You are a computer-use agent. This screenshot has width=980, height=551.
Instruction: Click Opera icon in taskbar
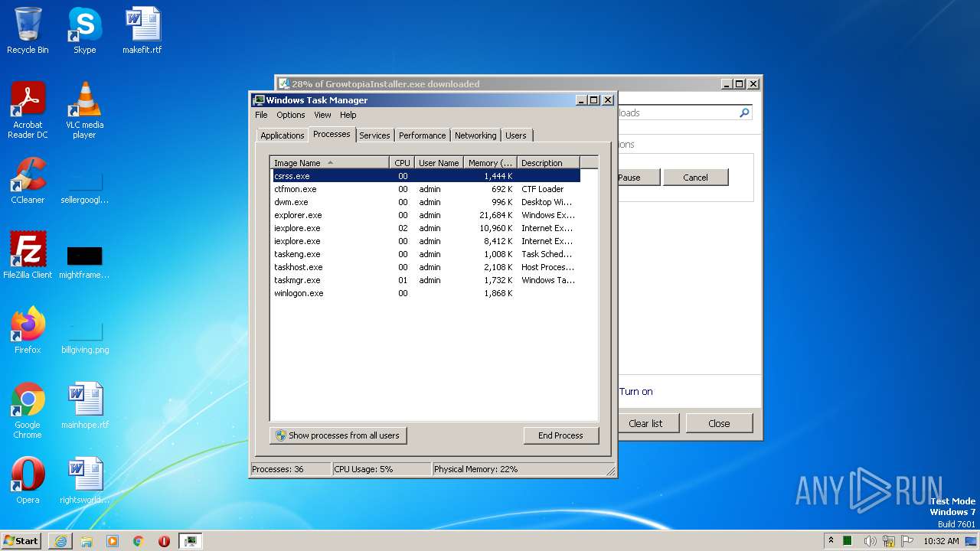click(x=164, y=541)
